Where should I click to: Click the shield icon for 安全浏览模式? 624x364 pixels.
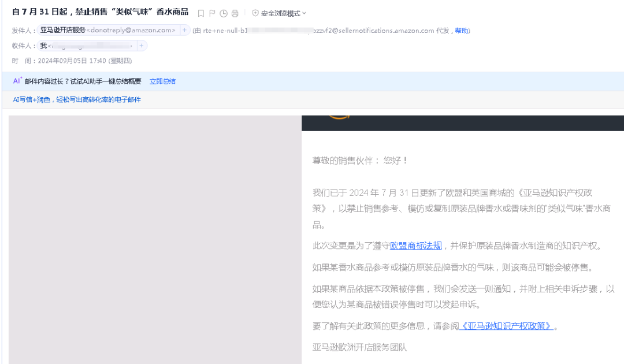click(255, 13)
